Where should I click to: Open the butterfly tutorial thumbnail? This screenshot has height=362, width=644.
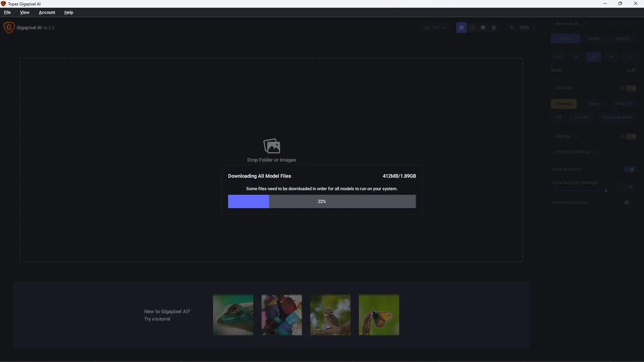tap(379, 315)
